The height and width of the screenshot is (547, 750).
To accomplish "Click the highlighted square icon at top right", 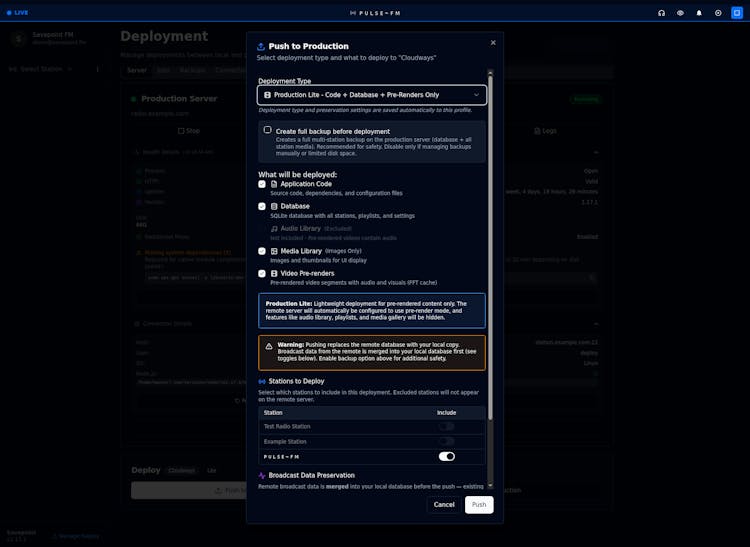I will click(x=737, y=13).
